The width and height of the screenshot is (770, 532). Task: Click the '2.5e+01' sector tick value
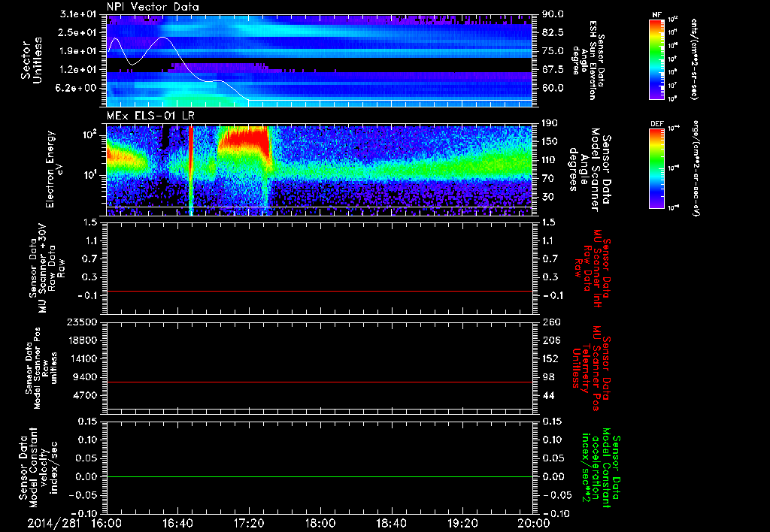pos(78,32)
